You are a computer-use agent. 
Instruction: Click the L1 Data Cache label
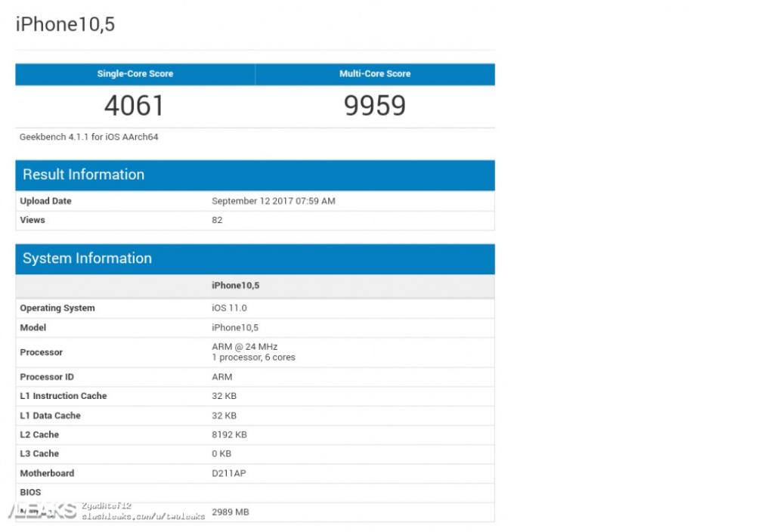click(50, 416)
